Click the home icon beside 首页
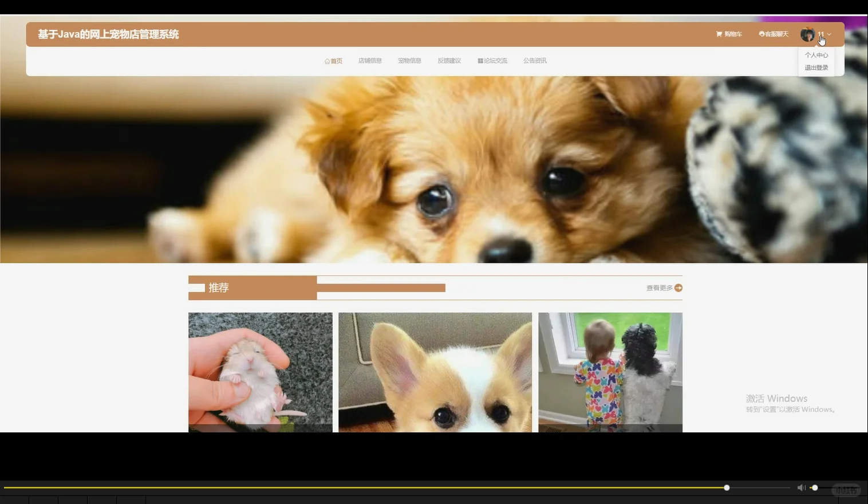The width and height of the screenshot is (868, 504). (327, 61)
